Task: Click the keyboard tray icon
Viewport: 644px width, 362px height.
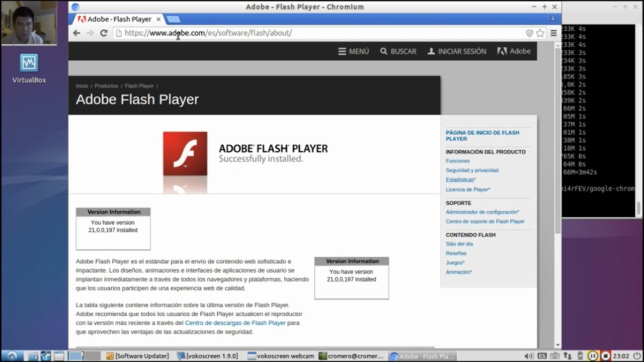Action: (x=555, y=356)
